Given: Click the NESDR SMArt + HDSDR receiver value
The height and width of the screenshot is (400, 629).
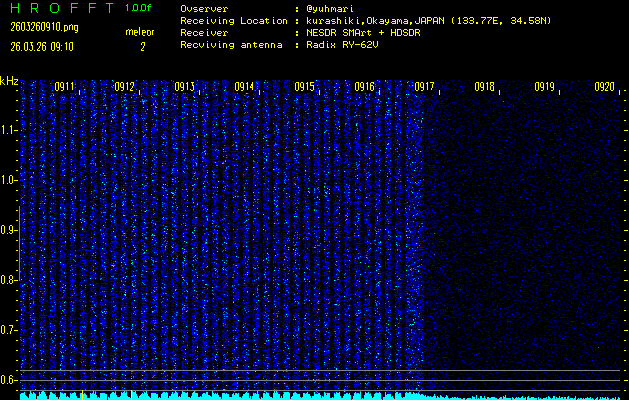Looking at the screenshot, I should click(x=363, y=33).
